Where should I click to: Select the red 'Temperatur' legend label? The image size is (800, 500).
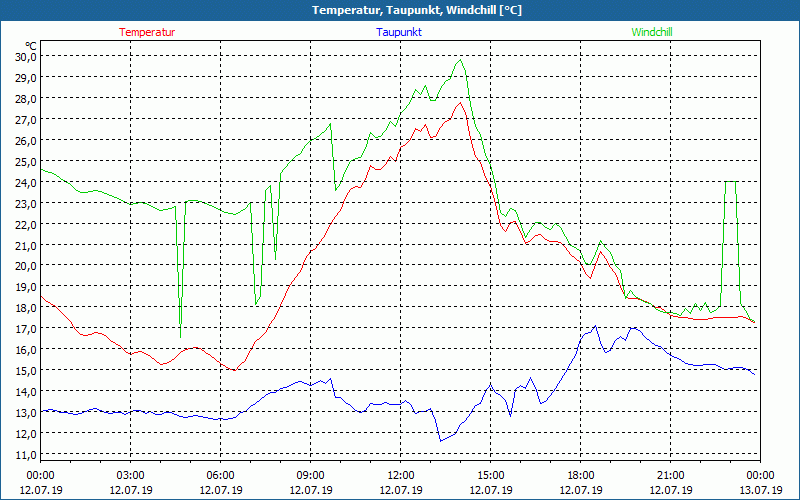[x=147, y=32]
